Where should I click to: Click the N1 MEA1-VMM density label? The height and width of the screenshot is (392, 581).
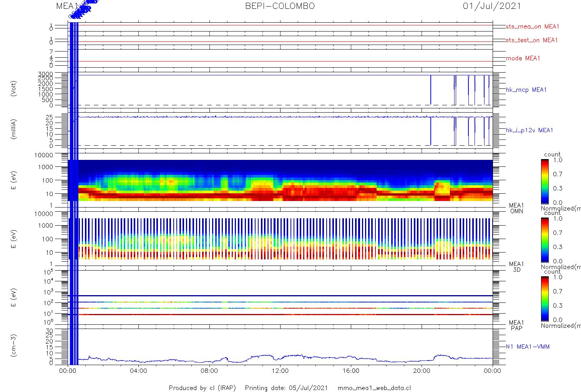528,347
